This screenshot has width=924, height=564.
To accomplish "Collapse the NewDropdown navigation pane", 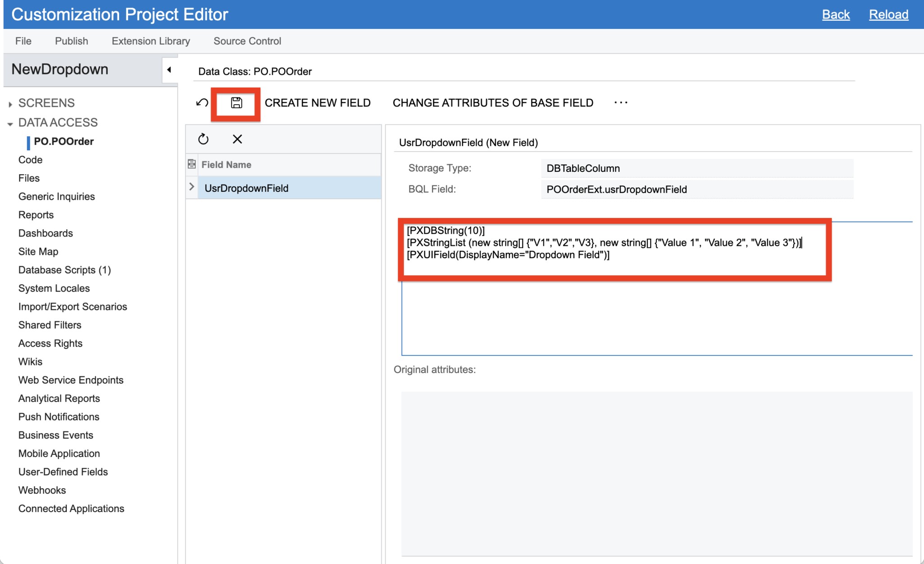I will [x=169, y=69].
